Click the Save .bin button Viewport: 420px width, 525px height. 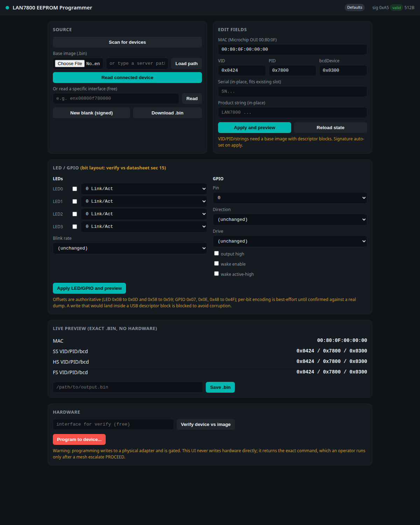[220, 387]
